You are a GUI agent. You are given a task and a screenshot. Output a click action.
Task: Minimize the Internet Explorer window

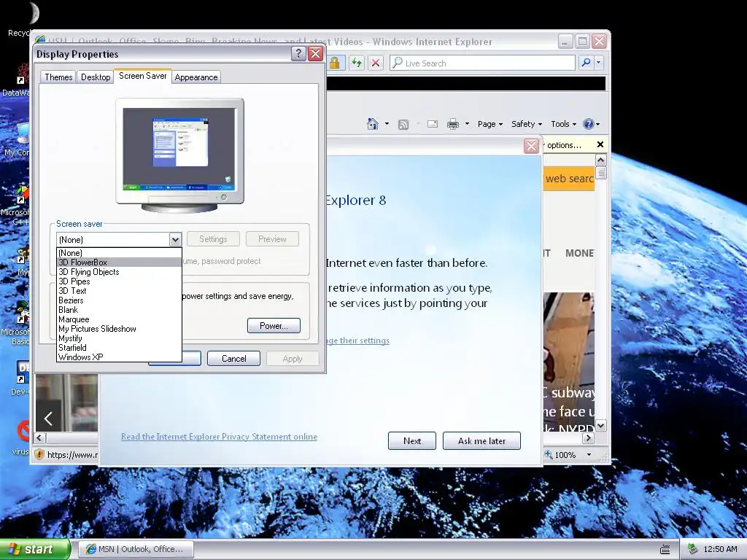coord(565,42)
